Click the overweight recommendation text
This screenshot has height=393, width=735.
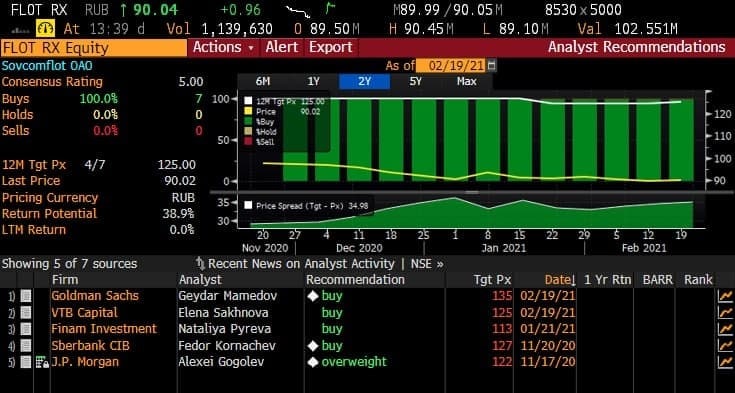[354, 362]
